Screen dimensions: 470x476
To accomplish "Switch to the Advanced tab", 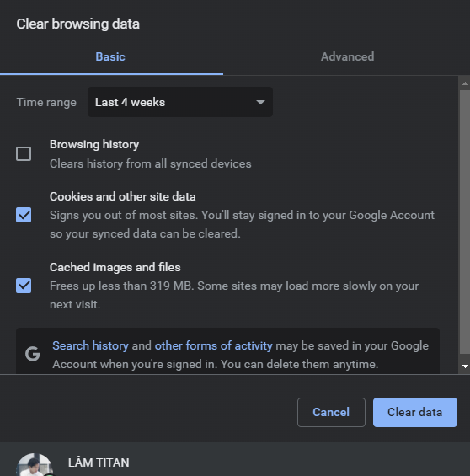I will (x=347, y=56).
